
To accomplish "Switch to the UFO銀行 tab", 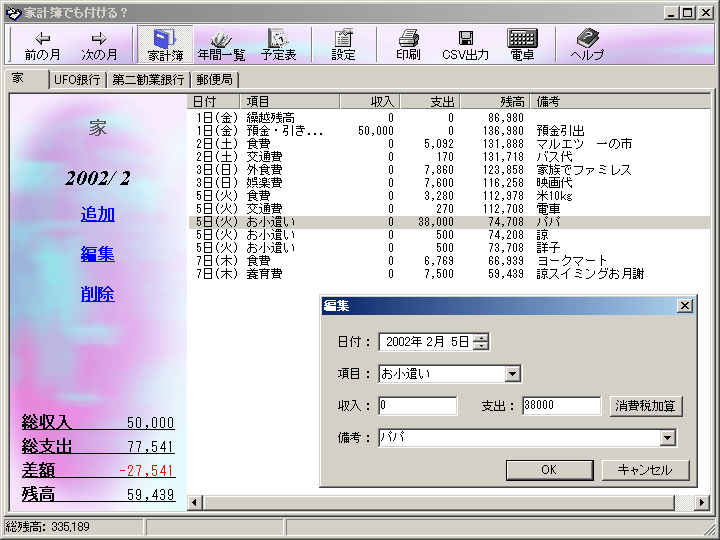I will pos(77,80).
